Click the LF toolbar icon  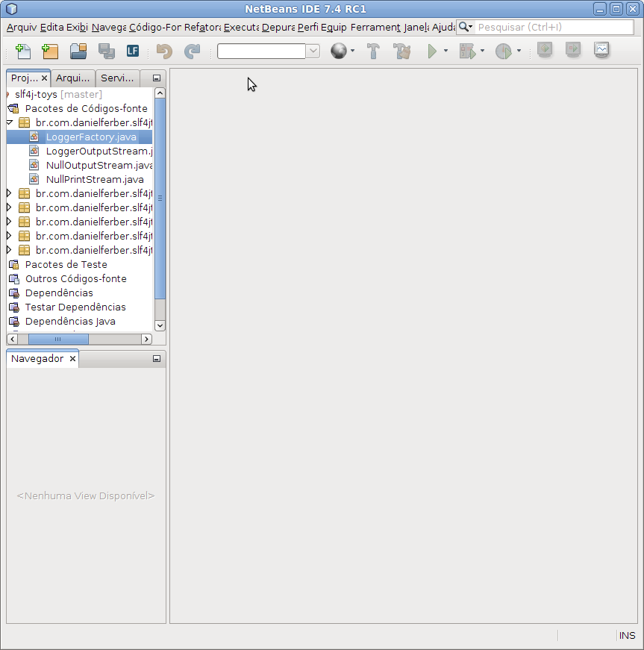pyautogui.click(x=133, y=51)
